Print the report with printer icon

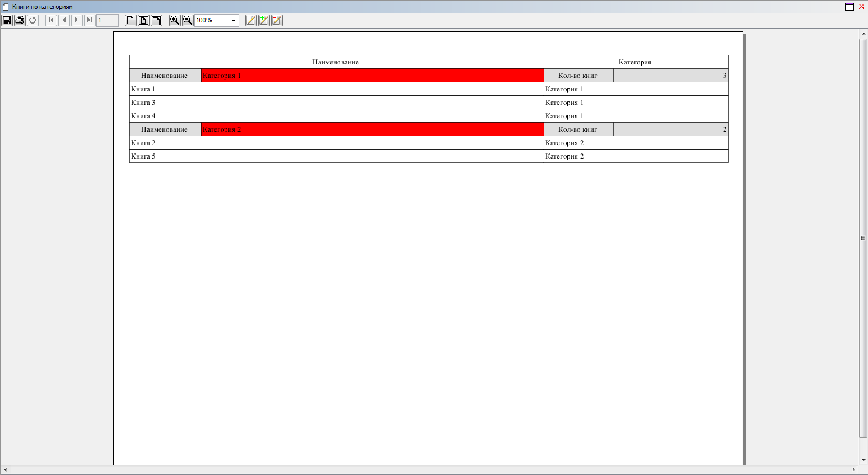(x=20, y=21)
